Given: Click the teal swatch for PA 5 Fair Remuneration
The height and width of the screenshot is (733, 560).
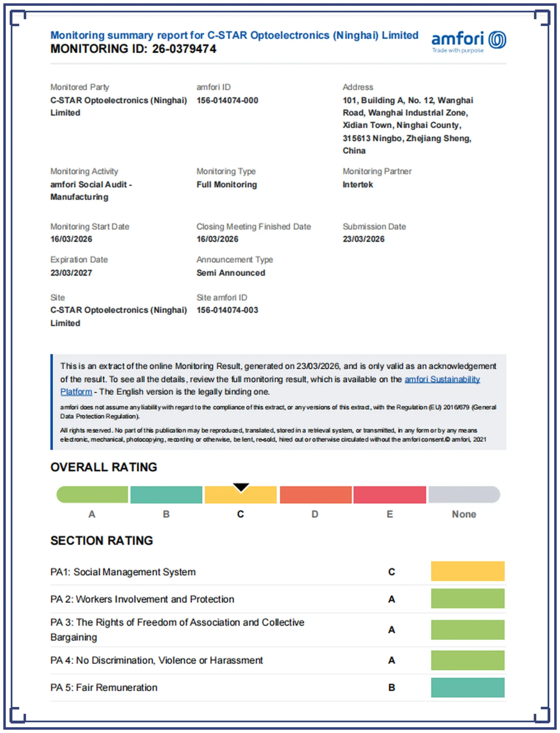Looking at the screenshot, I should [x=468, y=687].
